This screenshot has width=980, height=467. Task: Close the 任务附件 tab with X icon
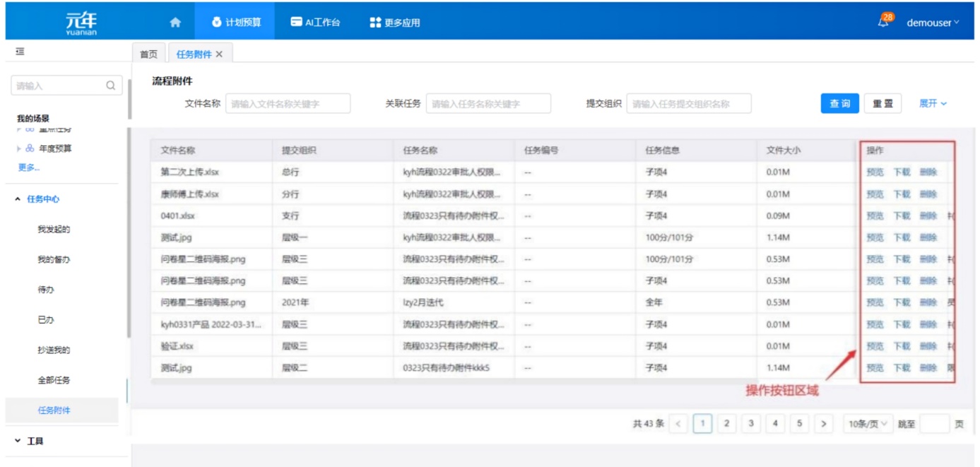(x=219, y=54)
